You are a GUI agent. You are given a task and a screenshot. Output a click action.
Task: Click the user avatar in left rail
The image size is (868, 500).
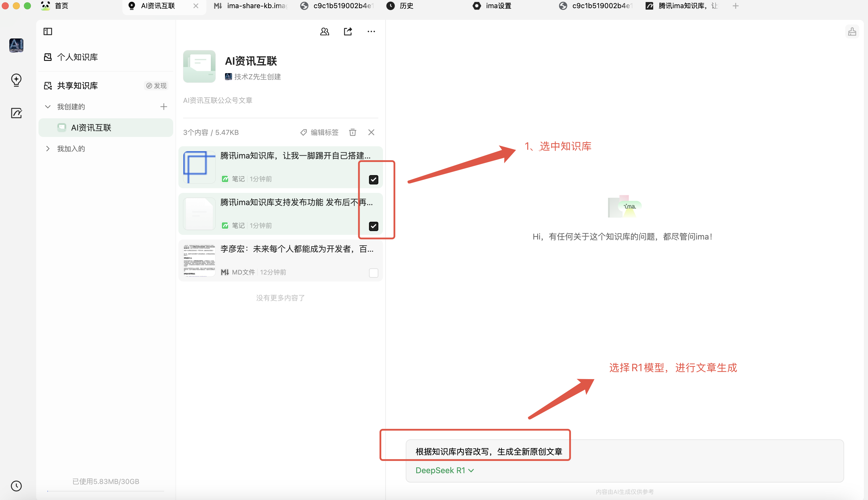click(x=16, y=45)
